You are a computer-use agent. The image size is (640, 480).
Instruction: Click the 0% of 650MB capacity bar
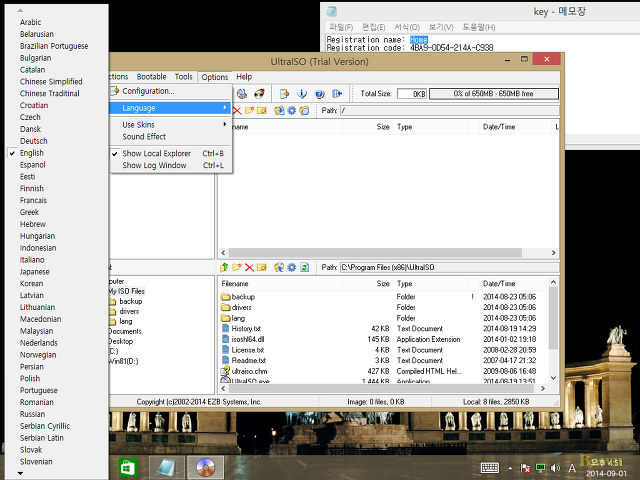click(x=493, y=94)
